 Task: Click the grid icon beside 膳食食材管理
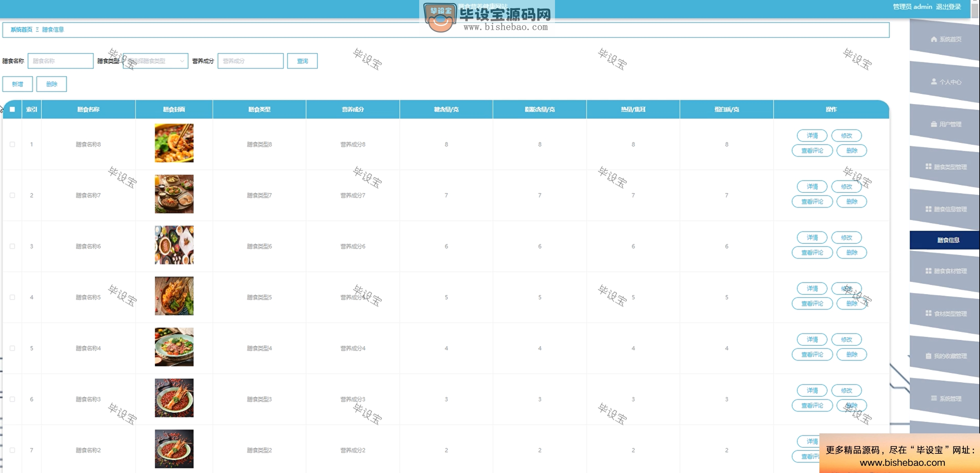coord(928,271)
